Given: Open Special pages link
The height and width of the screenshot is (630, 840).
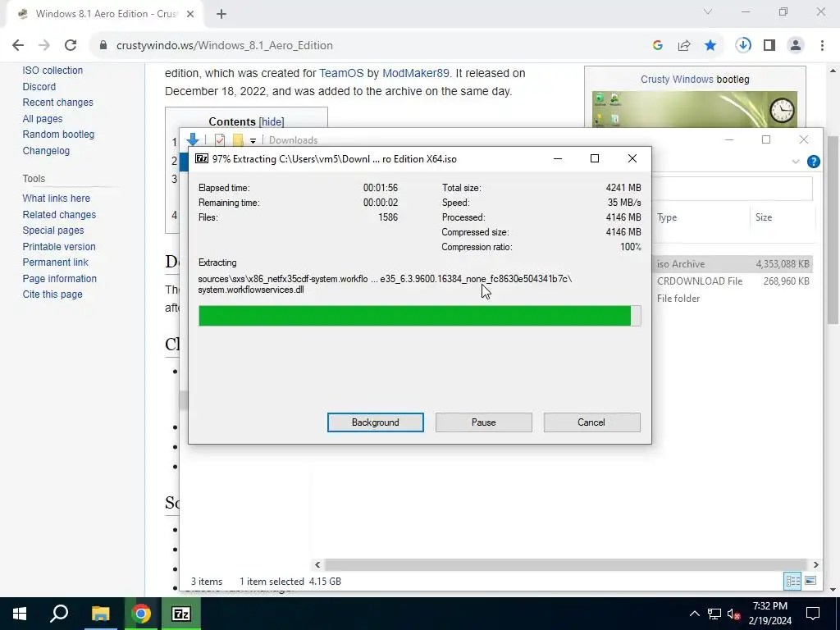Looking at the screenshot, I should click(x=53, y=231).
